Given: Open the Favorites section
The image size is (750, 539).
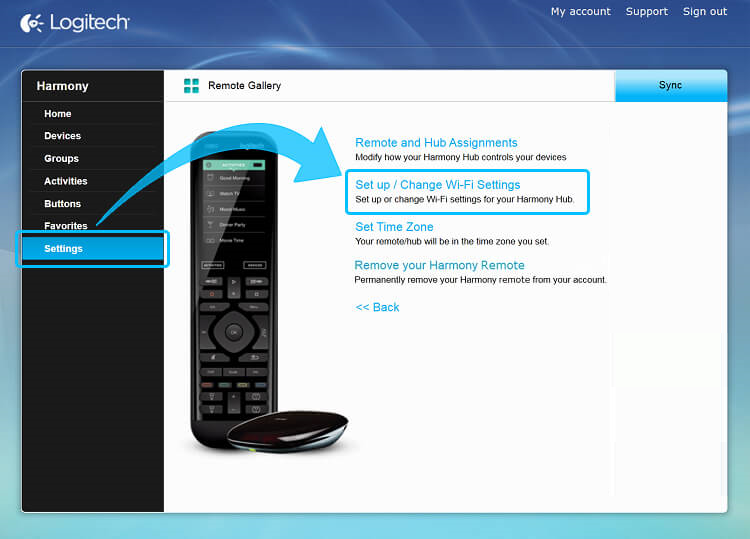Looking at the screenshot, I should (x=66, y=226).
